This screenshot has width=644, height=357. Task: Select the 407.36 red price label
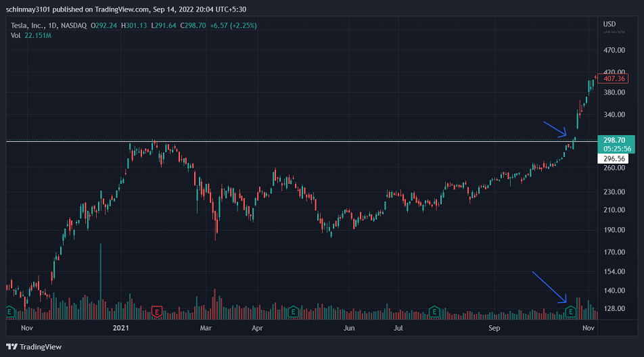tap(613, 78)
